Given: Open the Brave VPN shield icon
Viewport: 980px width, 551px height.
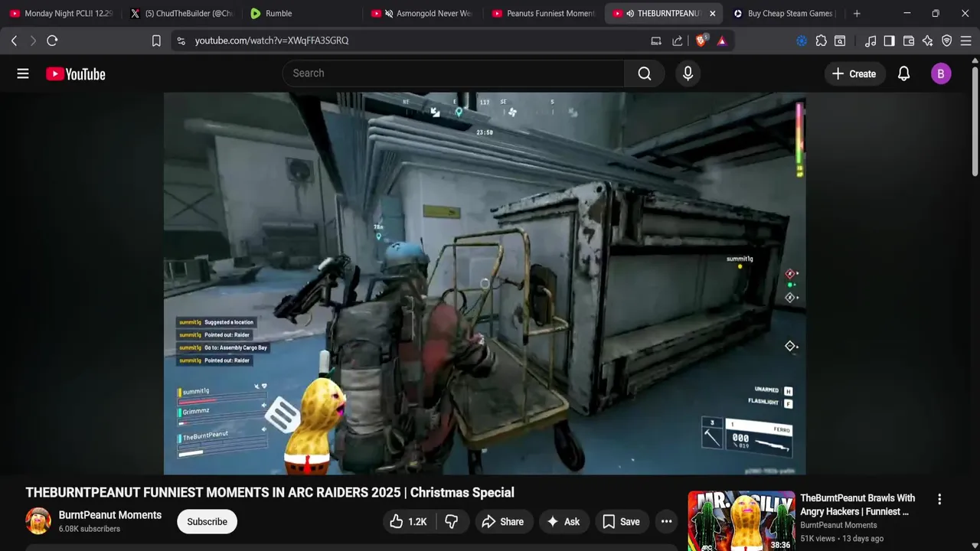Looking at the screenshot, I should pyautogui.click(x=947, y=41).
